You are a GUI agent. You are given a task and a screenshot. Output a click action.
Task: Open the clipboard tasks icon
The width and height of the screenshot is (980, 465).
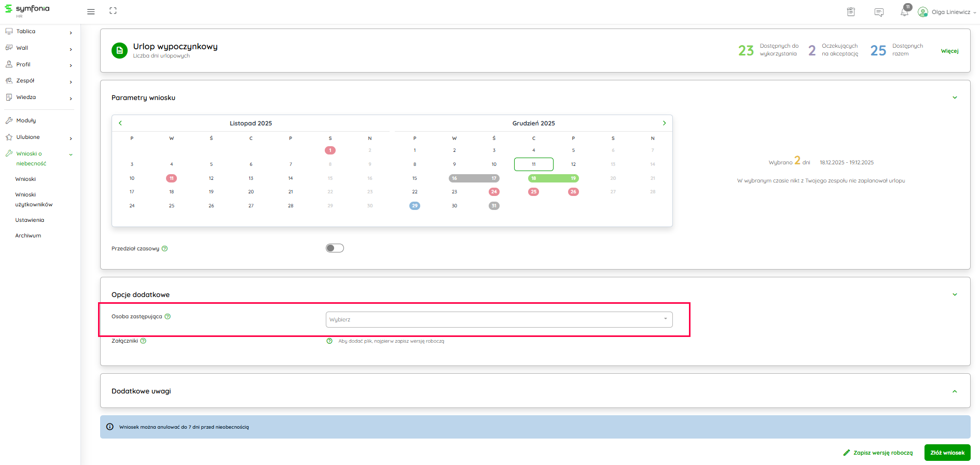851,12
